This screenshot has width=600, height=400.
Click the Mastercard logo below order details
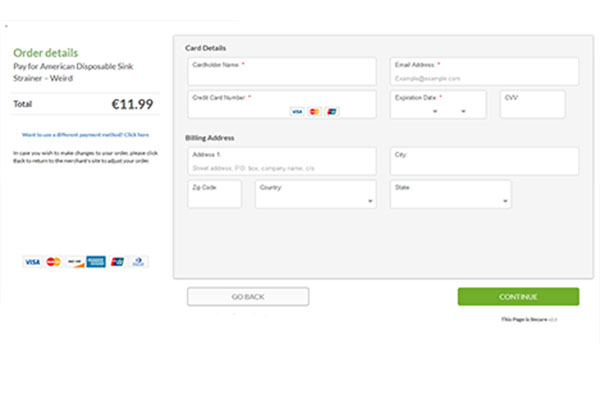tap(54, 262)
